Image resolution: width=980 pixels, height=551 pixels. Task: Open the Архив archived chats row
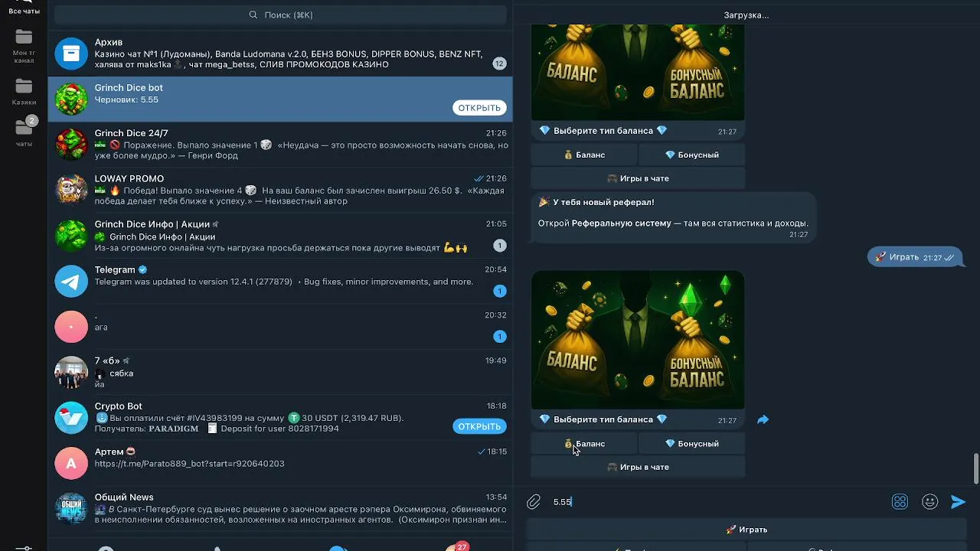pyautogui.click(x=280, y=53)
